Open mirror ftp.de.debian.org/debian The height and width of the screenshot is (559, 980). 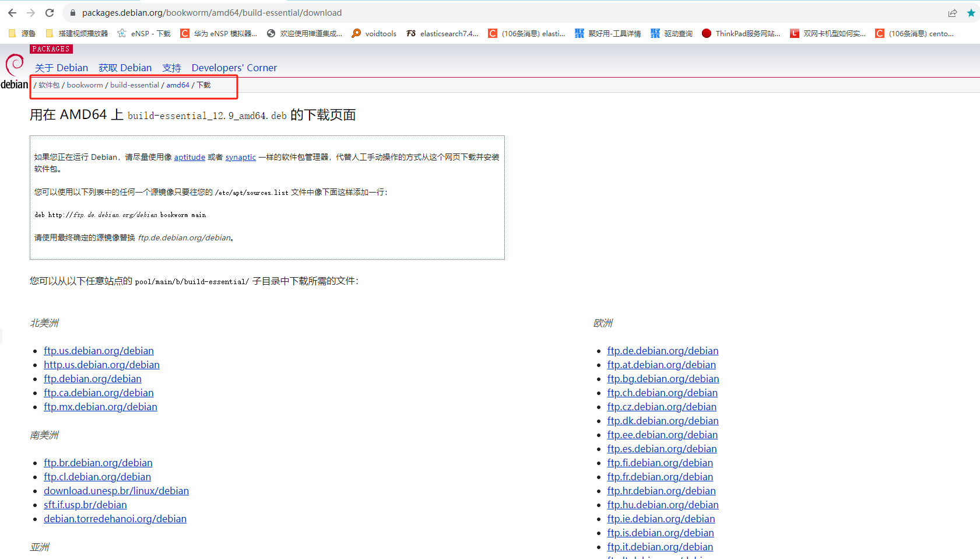point(663,351)
